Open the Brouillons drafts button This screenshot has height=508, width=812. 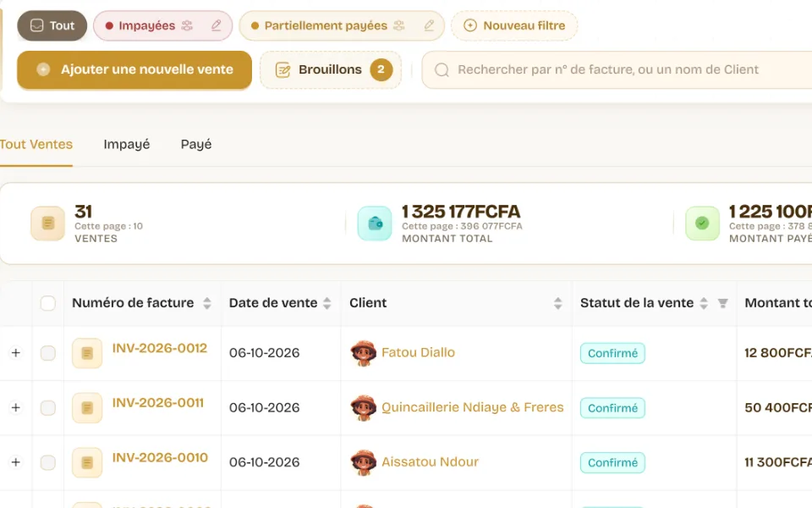pyautogui.click(x=331, y=70)
